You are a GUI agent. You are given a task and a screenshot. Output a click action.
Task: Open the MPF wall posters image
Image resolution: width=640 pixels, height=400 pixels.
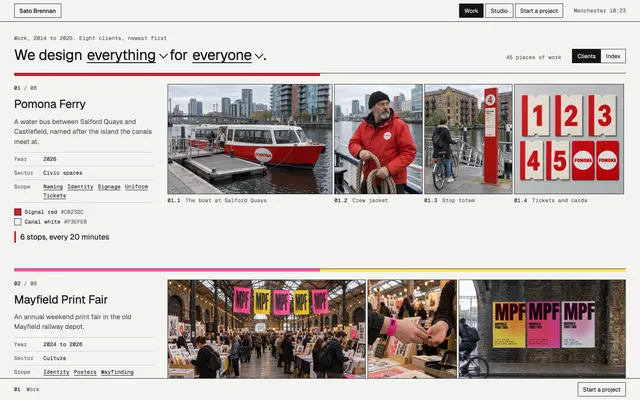click(x=542, y=329)
